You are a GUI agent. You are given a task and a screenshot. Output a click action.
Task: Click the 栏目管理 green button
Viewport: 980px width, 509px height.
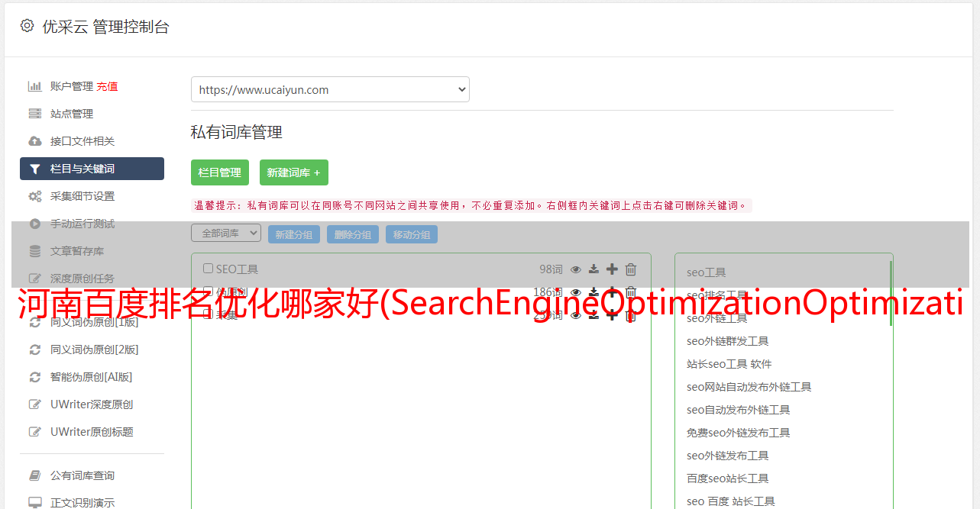click(220, 172)
